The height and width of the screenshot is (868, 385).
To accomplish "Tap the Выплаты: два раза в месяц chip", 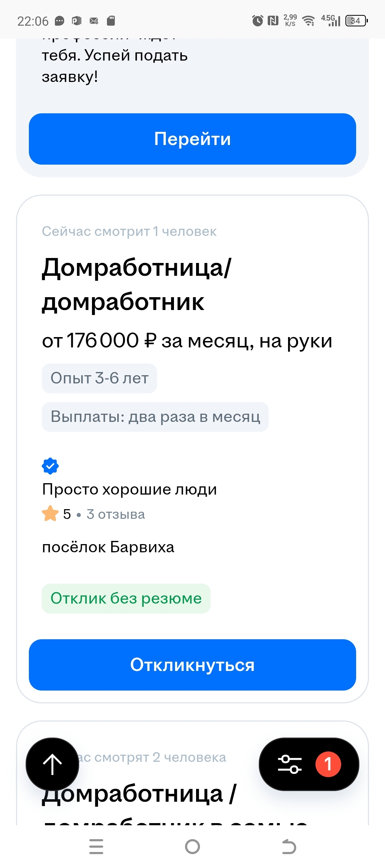I will [155, 417].
